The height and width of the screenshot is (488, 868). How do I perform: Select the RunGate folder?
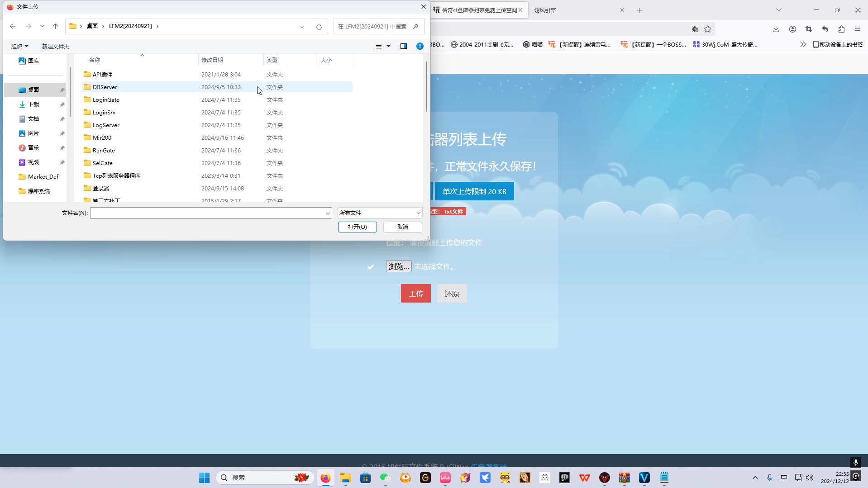point(217,150)
